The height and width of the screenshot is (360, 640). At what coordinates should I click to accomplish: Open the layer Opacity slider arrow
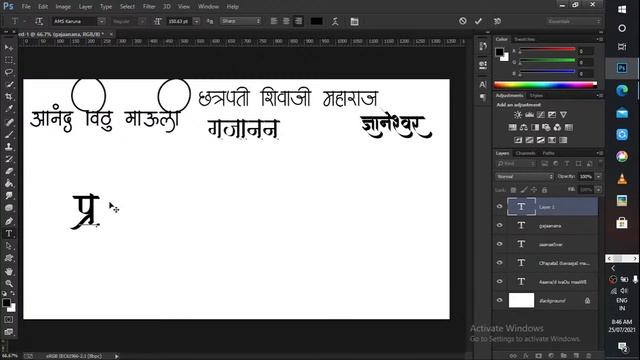pos(598,177)
